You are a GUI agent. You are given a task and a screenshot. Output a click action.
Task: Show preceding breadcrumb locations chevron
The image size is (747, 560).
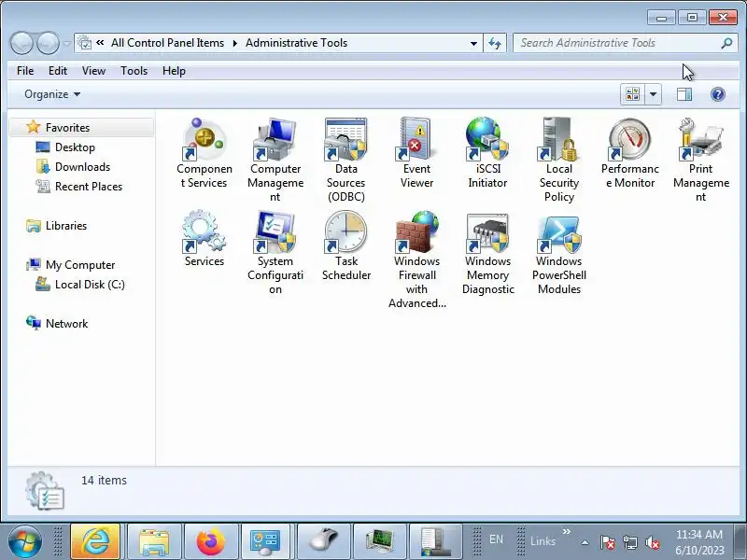click(x=100, y=43)
